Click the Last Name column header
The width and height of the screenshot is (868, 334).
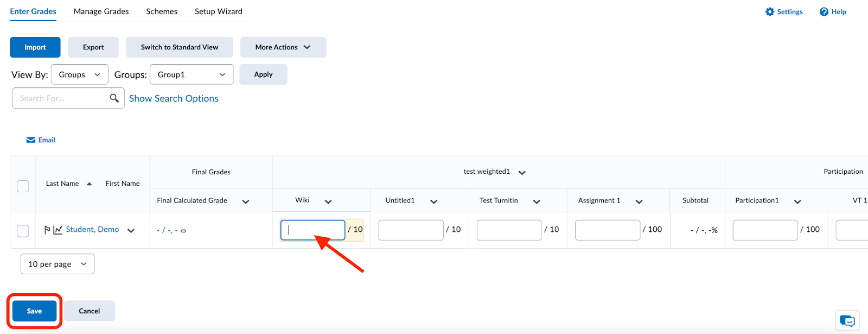[x=62, y=184]
